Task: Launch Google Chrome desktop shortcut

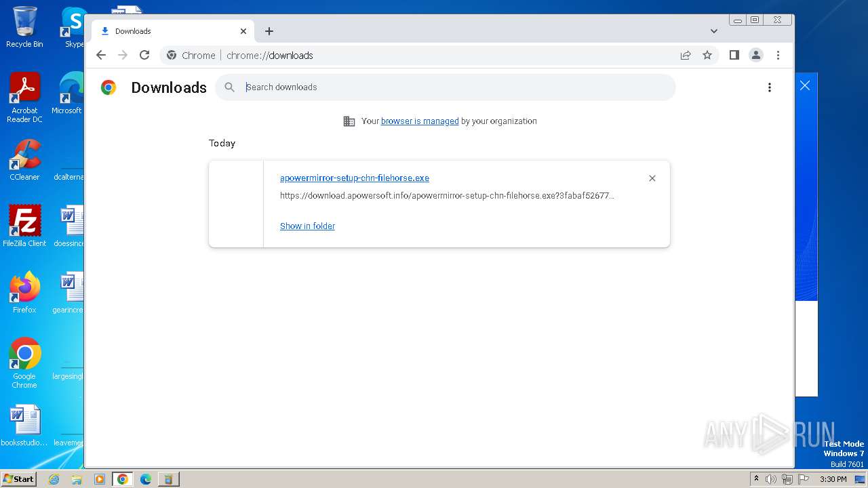Action: pos(24,363)
